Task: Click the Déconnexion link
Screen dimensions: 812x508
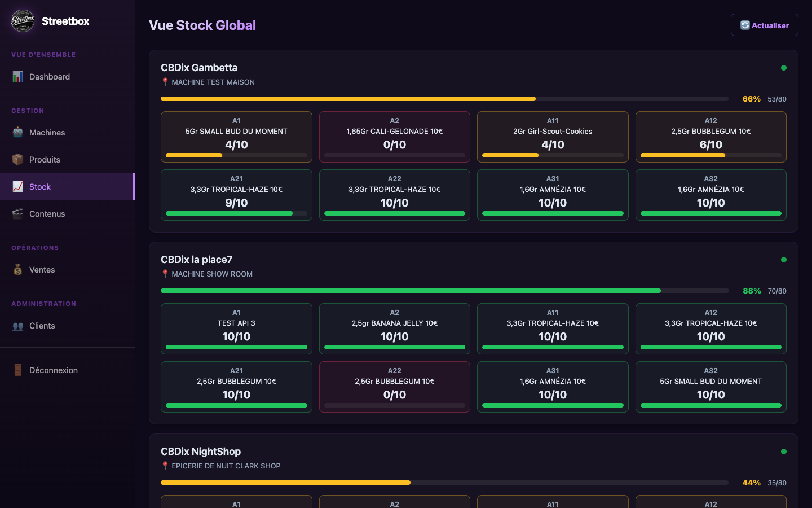Action: [53, 370]
